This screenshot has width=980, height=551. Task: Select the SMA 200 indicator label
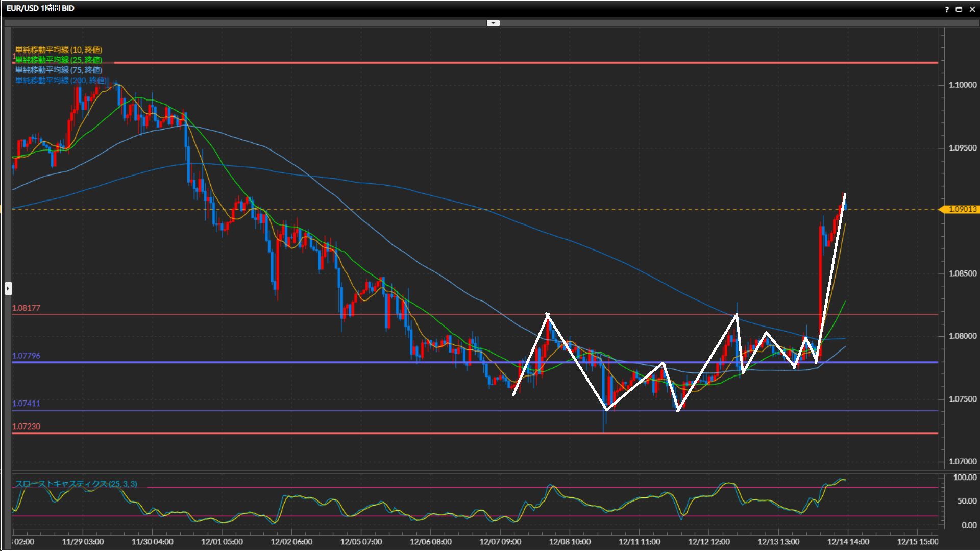[61, 80]
